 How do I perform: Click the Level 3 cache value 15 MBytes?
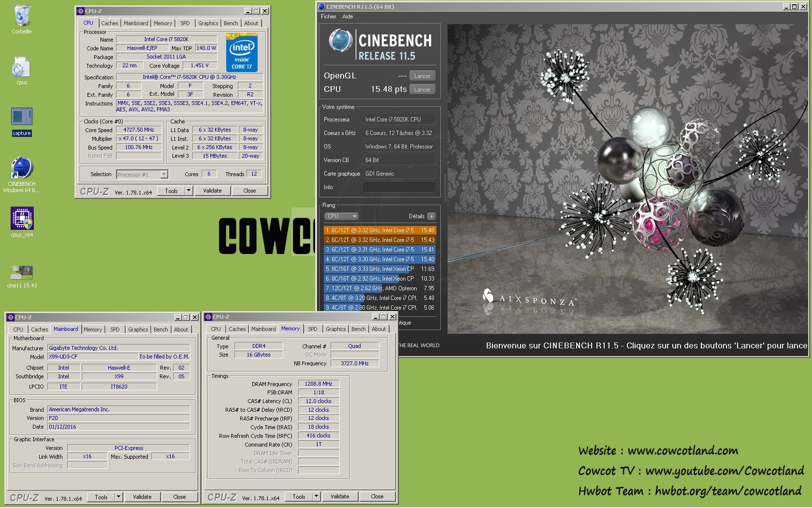[x=215, y=156]
